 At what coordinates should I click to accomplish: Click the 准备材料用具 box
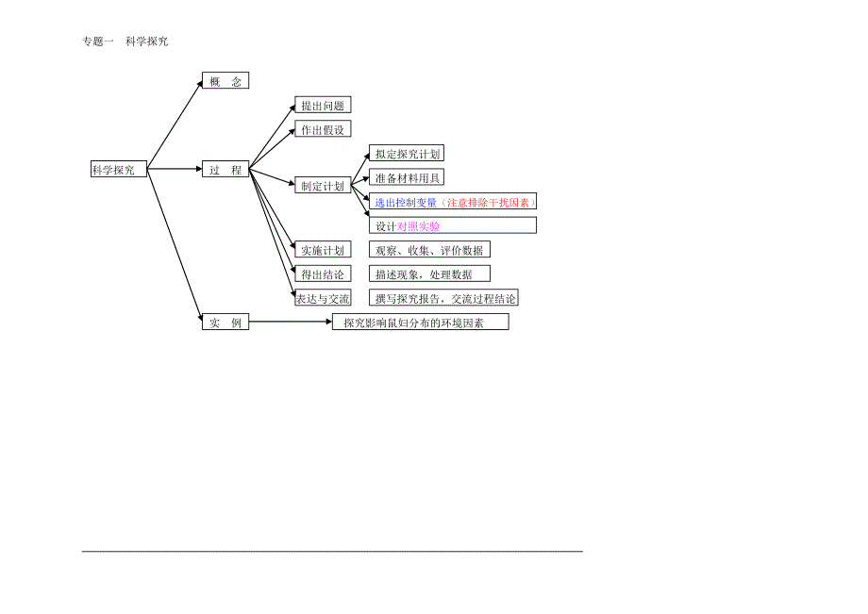[x=407, y=177]
